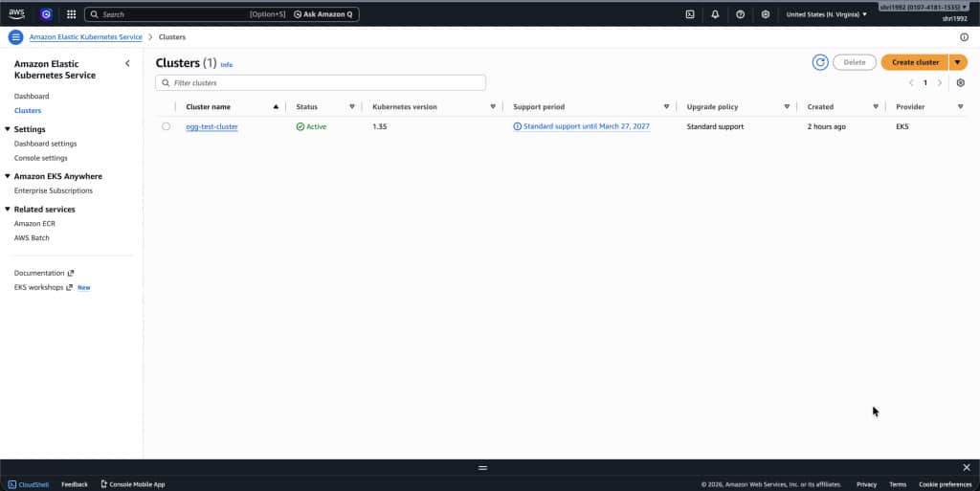980x491 pixels.
Task: Open AWS Batch related service
Action: pos(32,238)
